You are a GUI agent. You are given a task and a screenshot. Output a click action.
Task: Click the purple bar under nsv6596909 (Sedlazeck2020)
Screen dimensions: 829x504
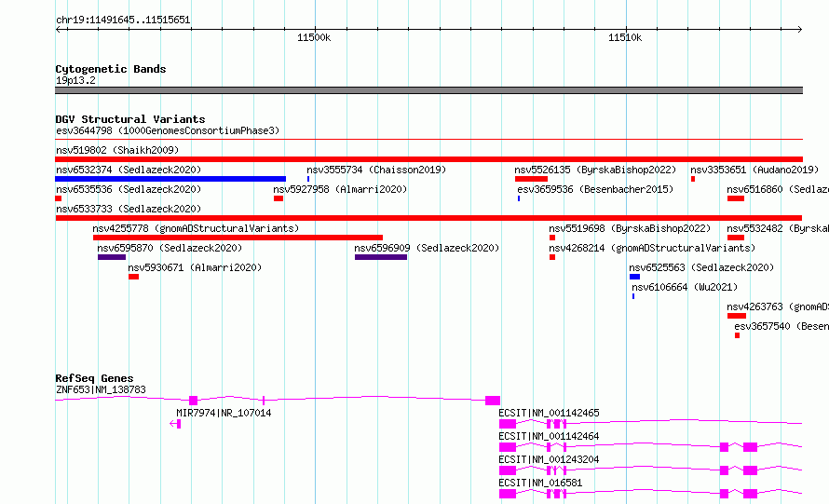(381, 257)
